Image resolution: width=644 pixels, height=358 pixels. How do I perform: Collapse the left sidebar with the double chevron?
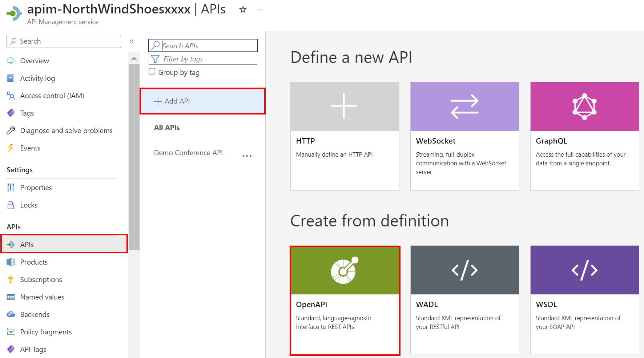[x=132, y=41]
